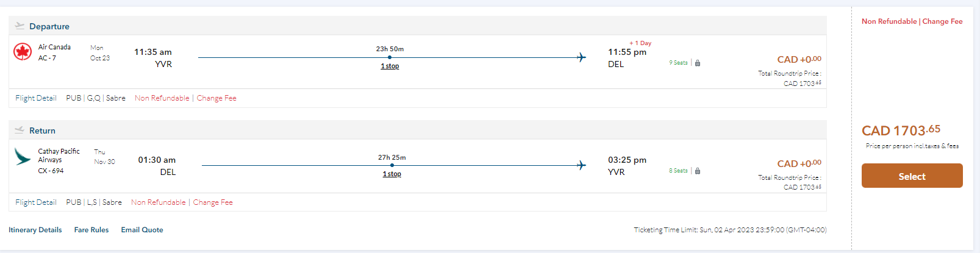
Task: Click the Departure header plane icon
Action: (20, 26)
